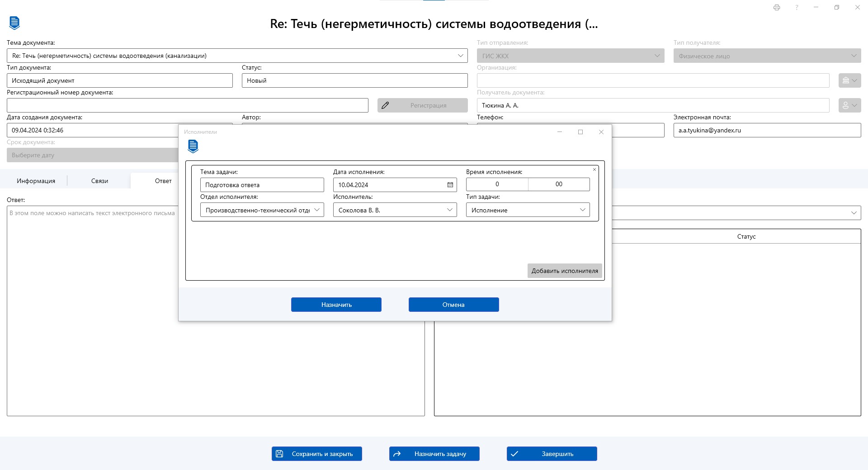Screen dimensions: 868x470
Task: Select the Ответ tab
Action: [163, 181]
